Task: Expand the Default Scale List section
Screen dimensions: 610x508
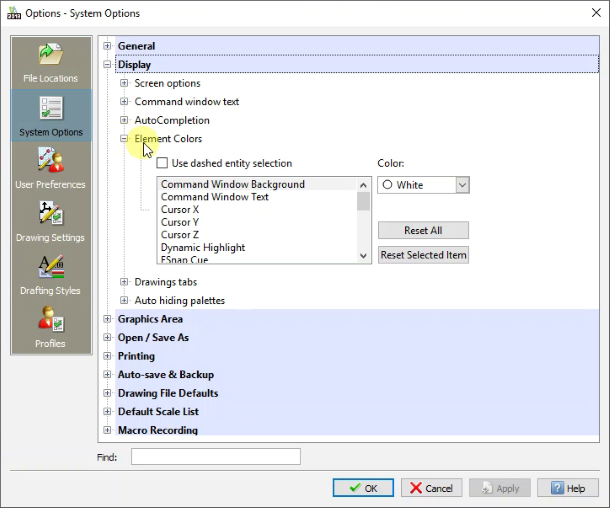Action: 107,412
